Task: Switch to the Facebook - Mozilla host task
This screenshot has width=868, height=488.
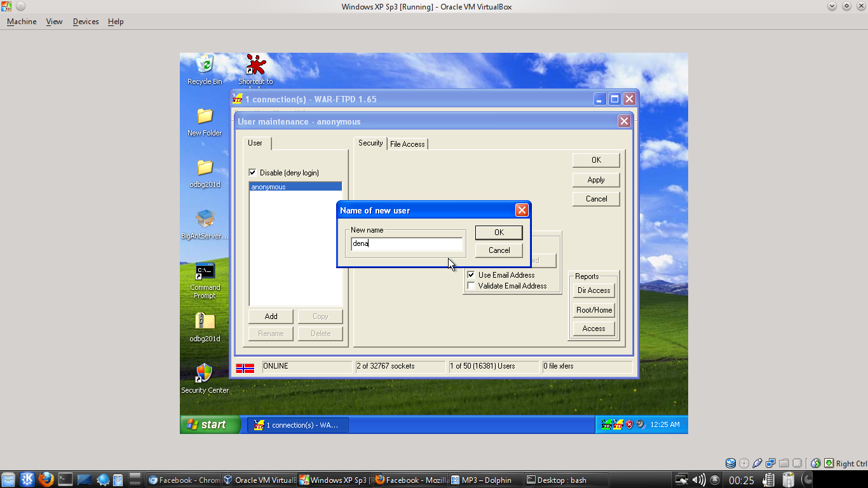Action: coord(410,480)
